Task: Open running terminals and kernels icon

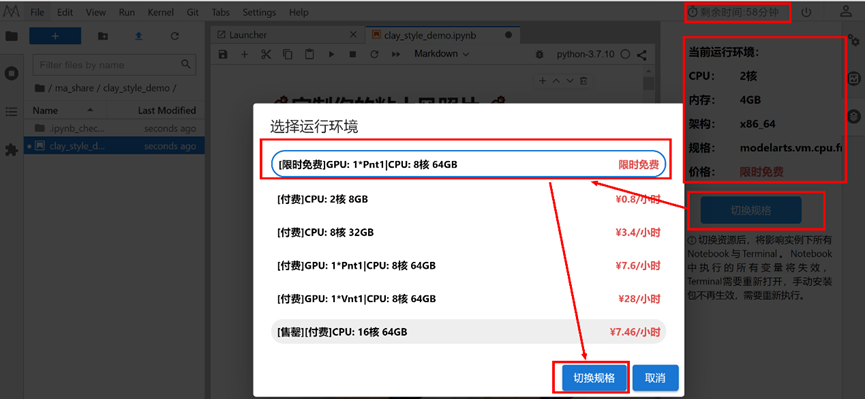Action: coord(11,73)
